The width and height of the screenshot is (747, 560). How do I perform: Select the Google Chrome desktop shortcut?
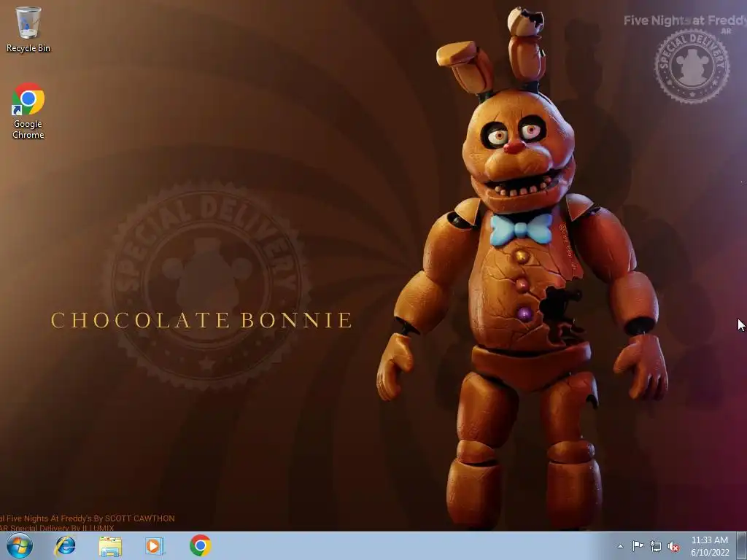(28, 111)
